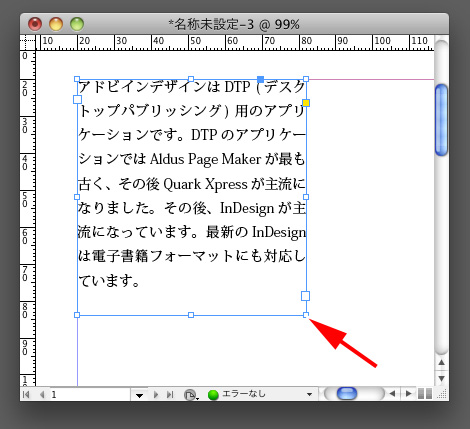This screenshot has width=470, height=429.
Task: Click the green preflight status indicator
Action: coord(213,395)
